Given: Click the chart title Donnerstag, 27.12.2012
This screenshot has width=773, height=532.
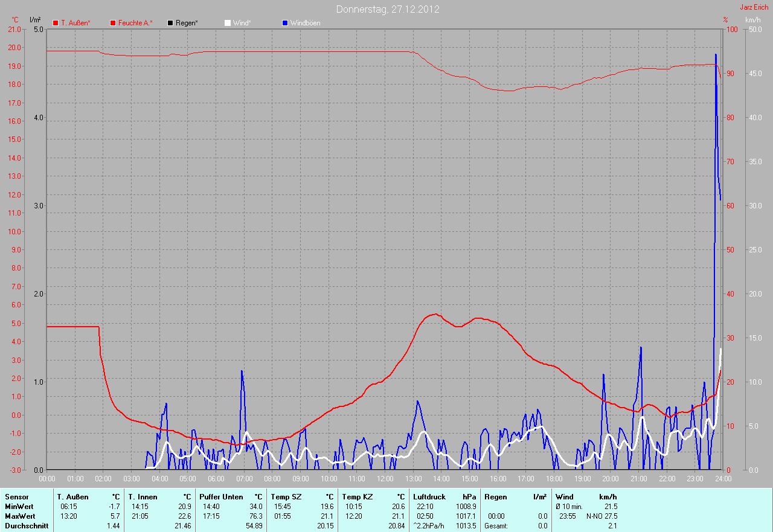Looking at the screenshot, I should pyautogui.click(x=388, y=9).
